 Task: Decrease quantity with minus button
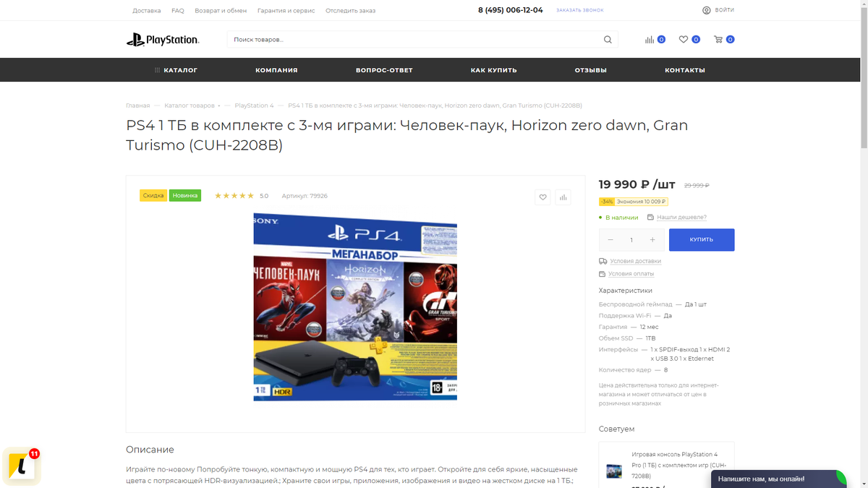pyautogui.click(x=610, y=240)
